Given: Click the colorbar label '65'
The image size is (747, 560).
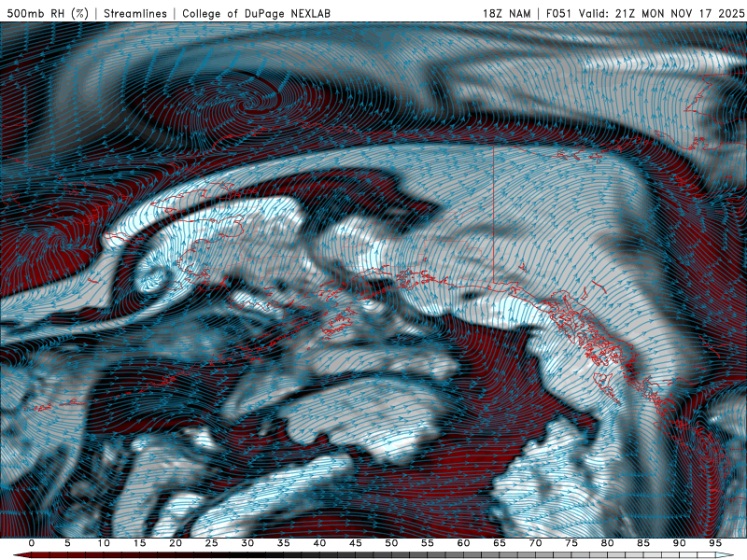Looking at the screenshot, I should [x=500, y=543].
